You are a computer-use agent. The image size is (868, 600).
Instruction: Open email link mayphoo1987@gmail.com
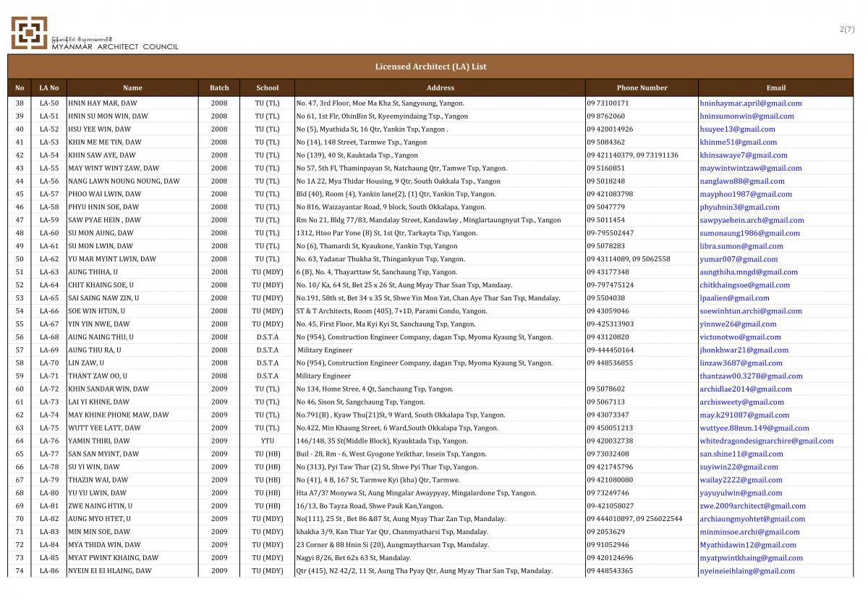[746, 195]
